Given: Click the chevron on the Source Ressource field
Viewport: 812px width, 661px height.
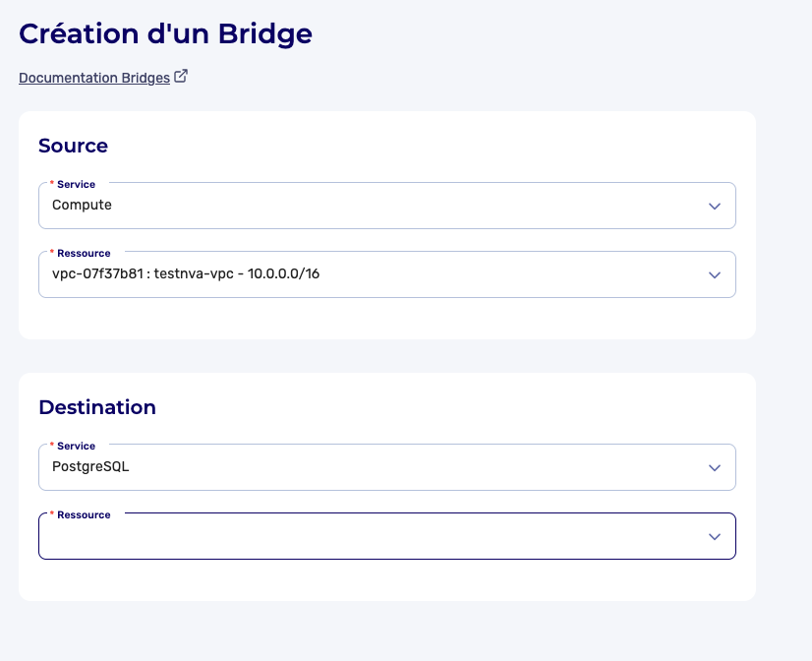Looking at the screenshot, I should (x=714, y=275).
